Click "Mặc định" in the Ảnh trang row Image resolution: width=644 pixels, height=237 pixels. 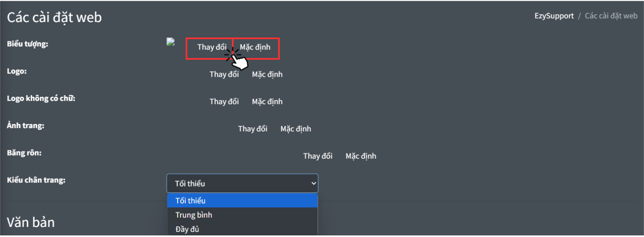click(296, 129)
